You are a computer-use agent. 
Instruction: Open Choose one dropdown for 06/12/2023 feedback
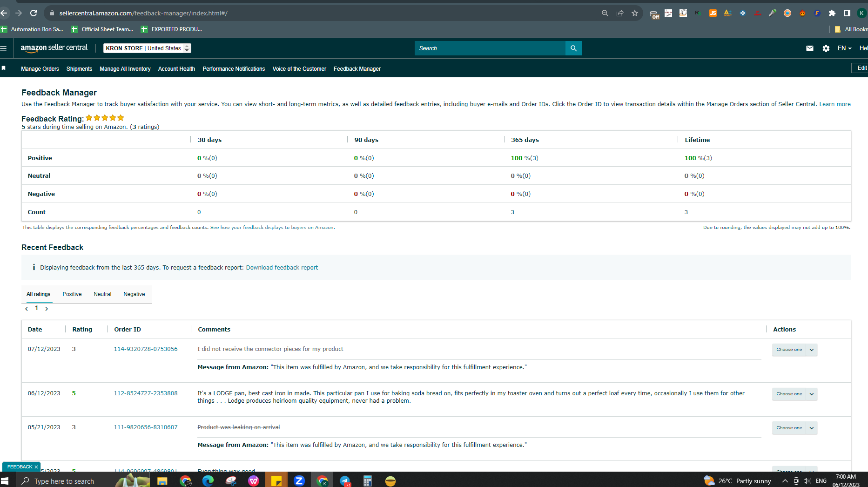point(789,394)
